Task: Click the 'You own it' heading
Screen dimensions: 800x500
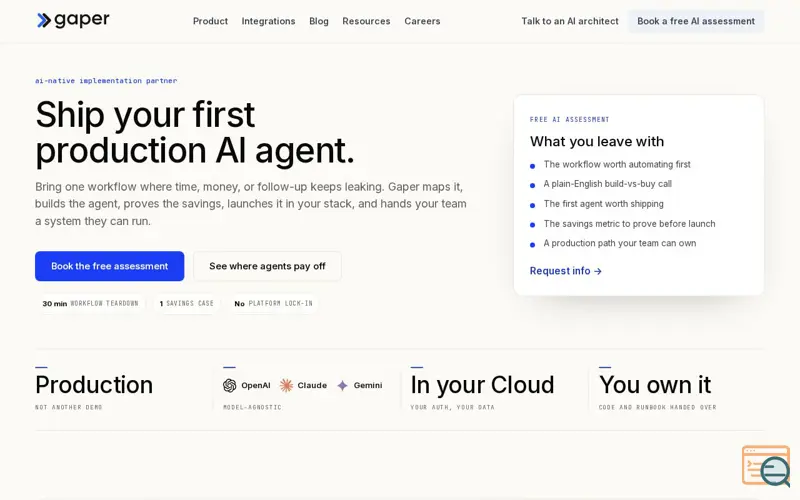Action: coord(655,385)
